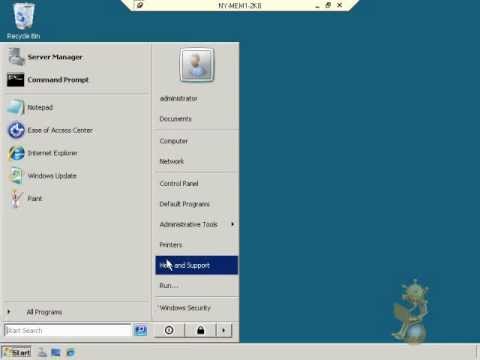Screen dimensions: 480x360
Task: Expand All Programs list
Action: point(77,312)
